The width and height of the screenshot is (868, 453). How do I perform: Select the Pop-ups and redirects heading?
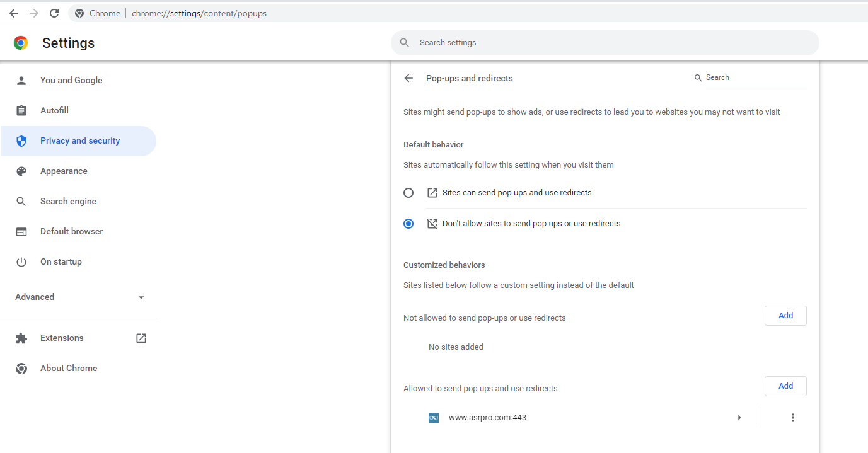point(469,78)
